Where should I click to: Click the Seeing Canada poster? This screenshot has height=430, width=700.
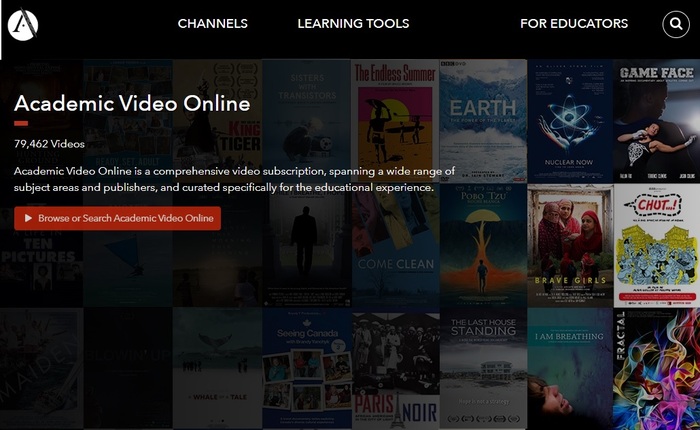tap(306, 368)
